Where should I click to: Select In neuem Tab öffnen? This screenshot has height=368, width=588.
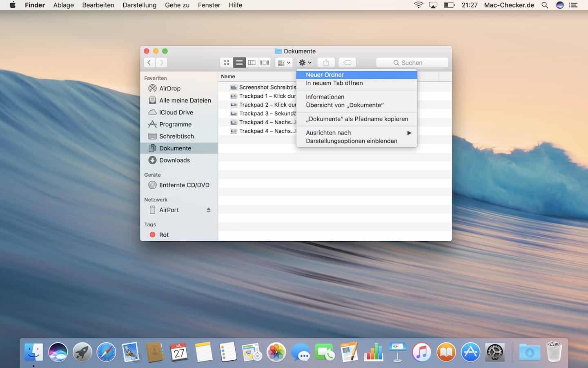(356, 83)
